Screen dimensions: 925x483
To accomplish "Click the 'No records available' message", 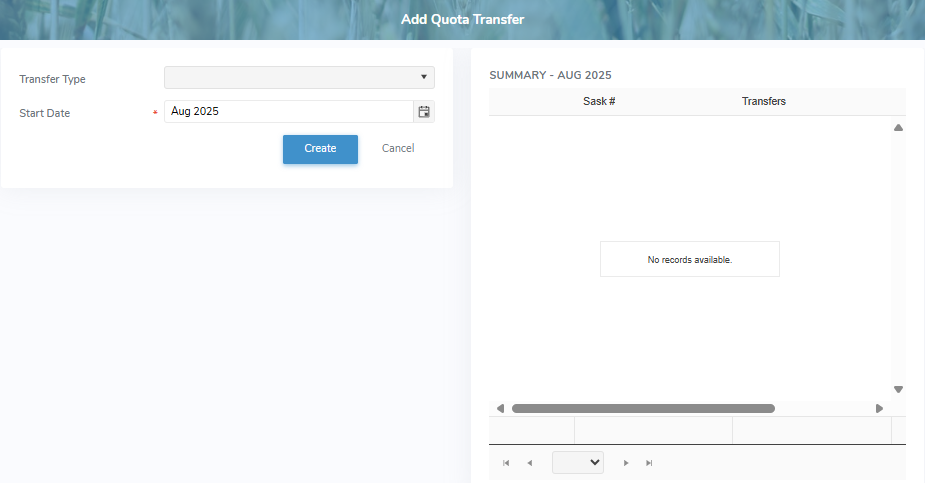I will [690, 260].
